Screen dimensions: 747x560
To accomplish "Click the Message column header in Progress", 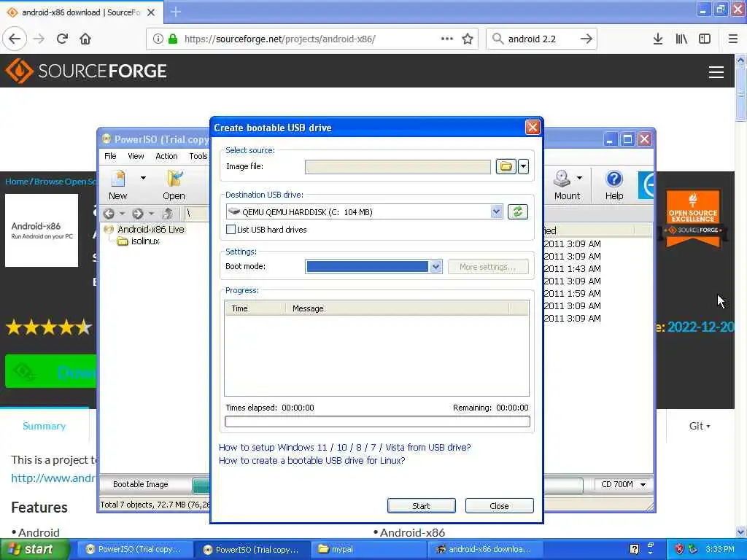I will point(397,308).
